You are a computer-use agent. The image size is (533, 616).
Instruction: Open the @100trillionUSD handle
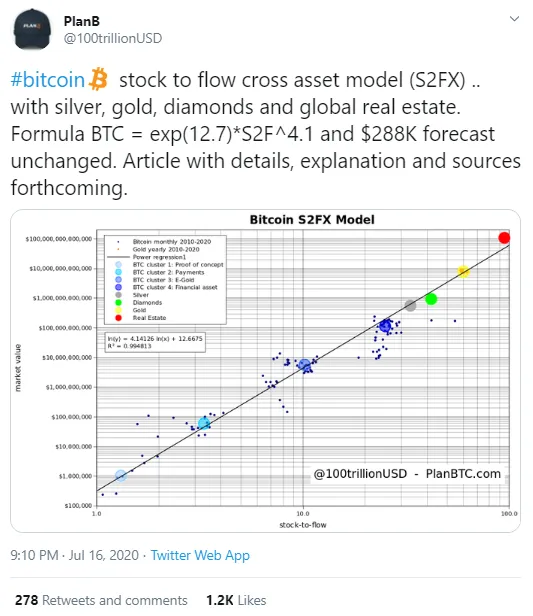point(113,38)
